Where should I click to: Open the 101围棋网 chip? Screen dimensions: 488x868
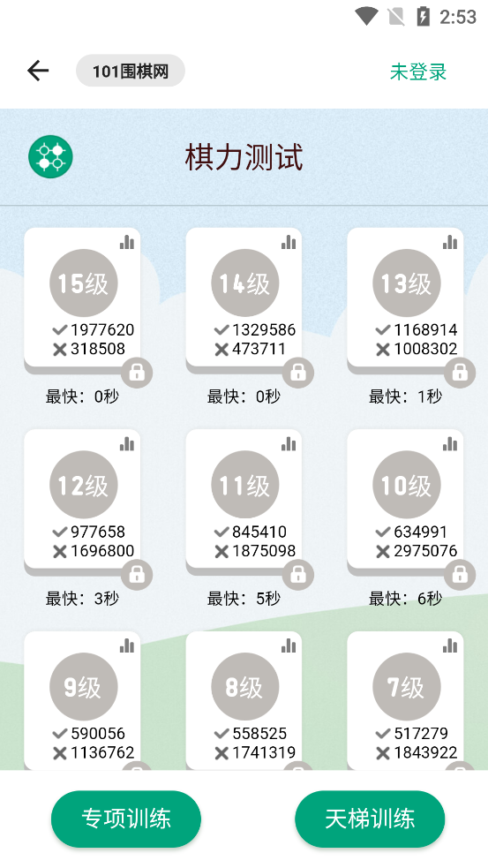pyautogui.click(x=131, y=71)
